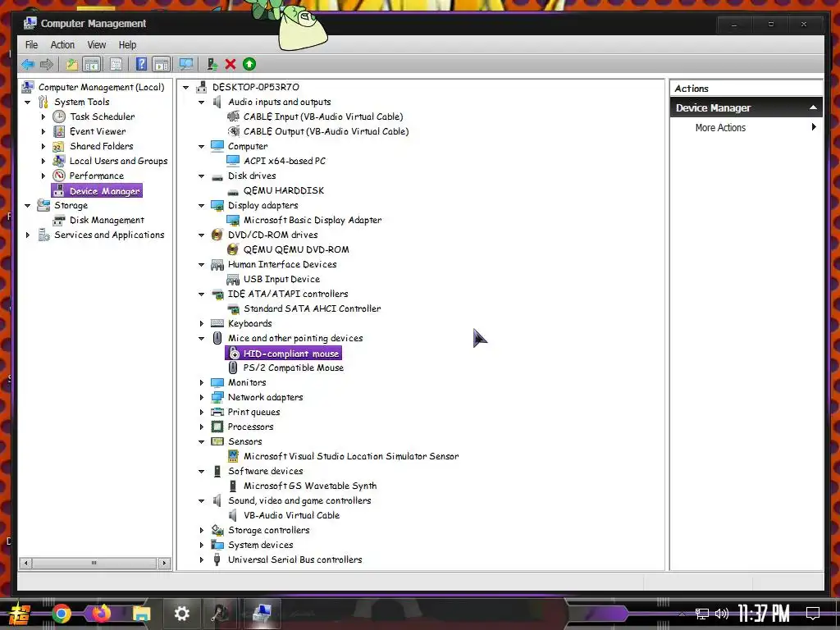840x630 pixels.
Task: Open the File menu
Action: (32, 45)
